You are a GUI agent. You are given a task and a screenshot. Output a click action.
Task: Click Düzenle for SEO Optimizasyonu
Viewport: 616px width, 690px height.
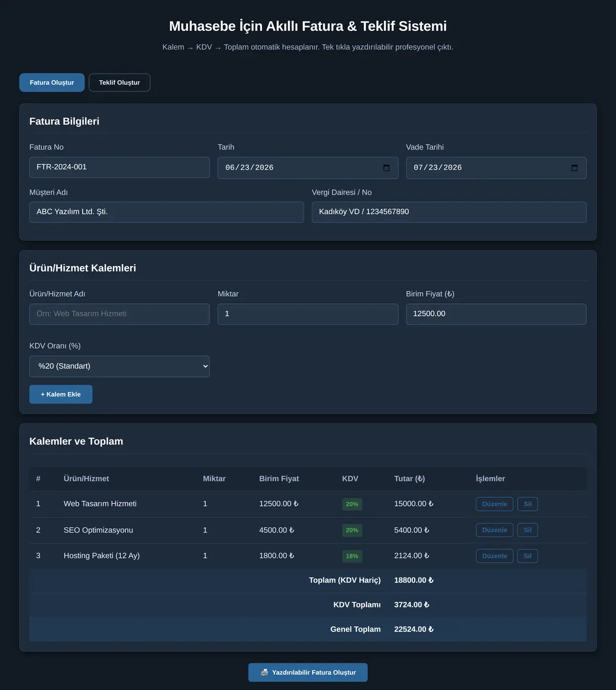[494, 530]
